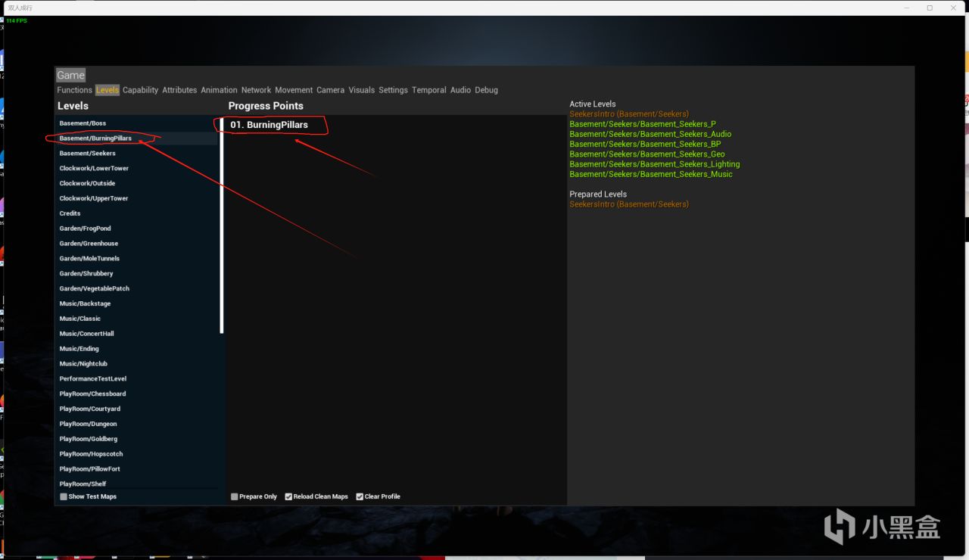Switch to the Levels tab

(x=107, y=90)
